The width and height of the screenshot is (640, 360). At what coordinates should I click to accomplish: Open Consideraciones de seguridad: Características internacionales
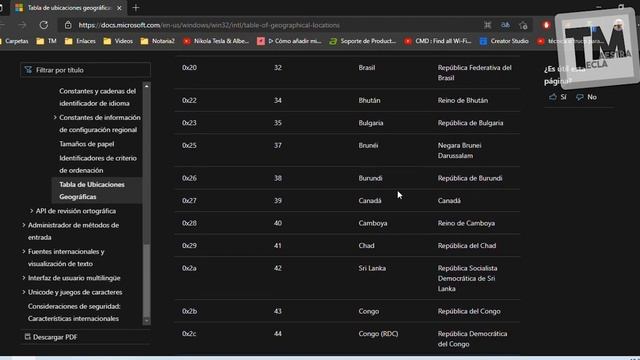74,312
